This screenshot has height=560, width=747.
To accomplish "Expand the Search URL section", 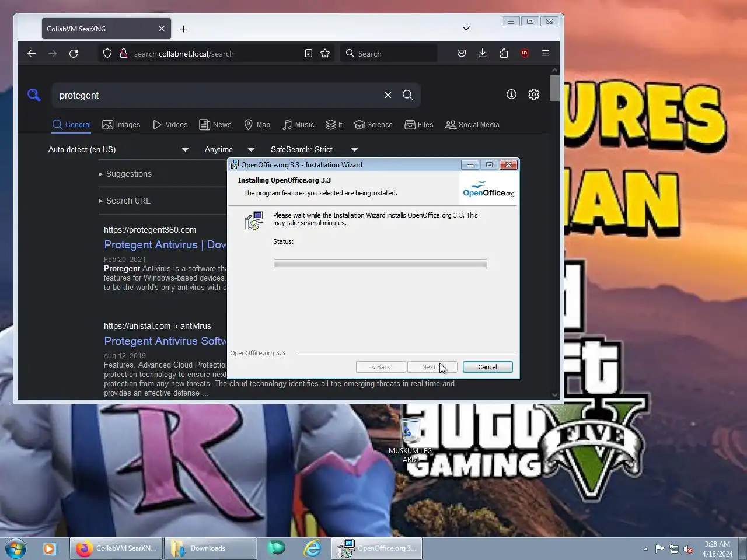I will click(x=125, y=201).
